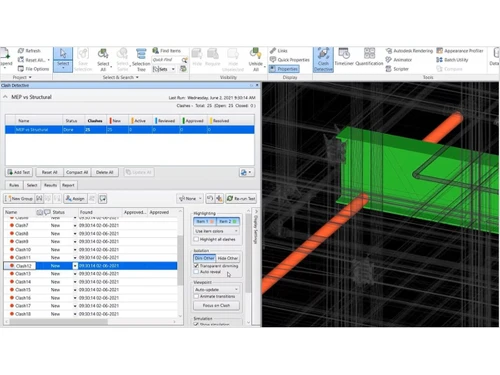This screenshot has width=500, height=375.
Task: Toggle the Links display option
Action: (x=279, y=51)
